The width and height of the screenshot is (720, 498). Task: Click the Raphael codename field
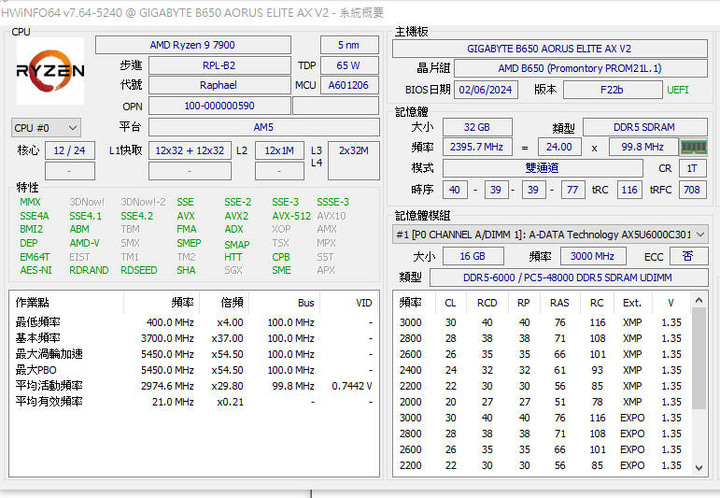(x=219, y=85)
